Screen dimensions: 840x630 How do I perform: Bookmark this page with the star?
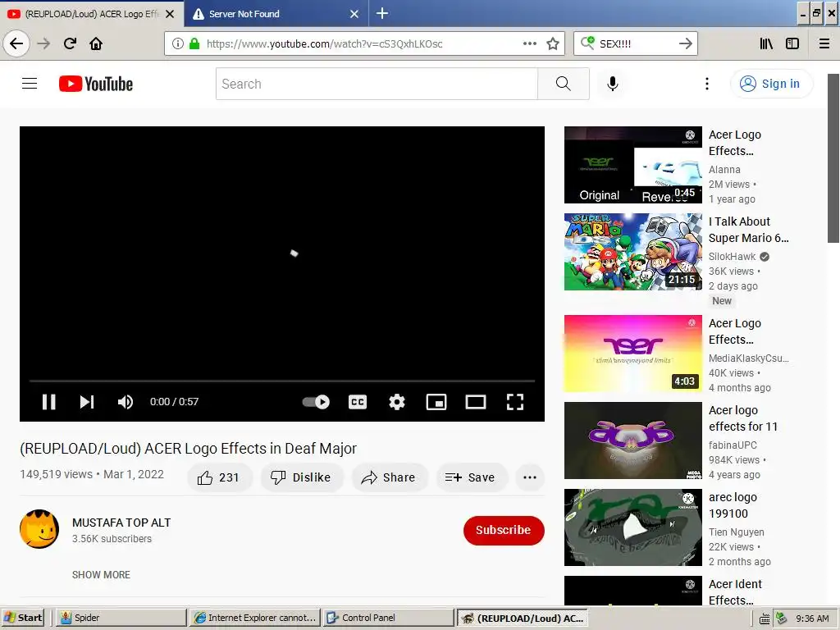pos(553,44)
